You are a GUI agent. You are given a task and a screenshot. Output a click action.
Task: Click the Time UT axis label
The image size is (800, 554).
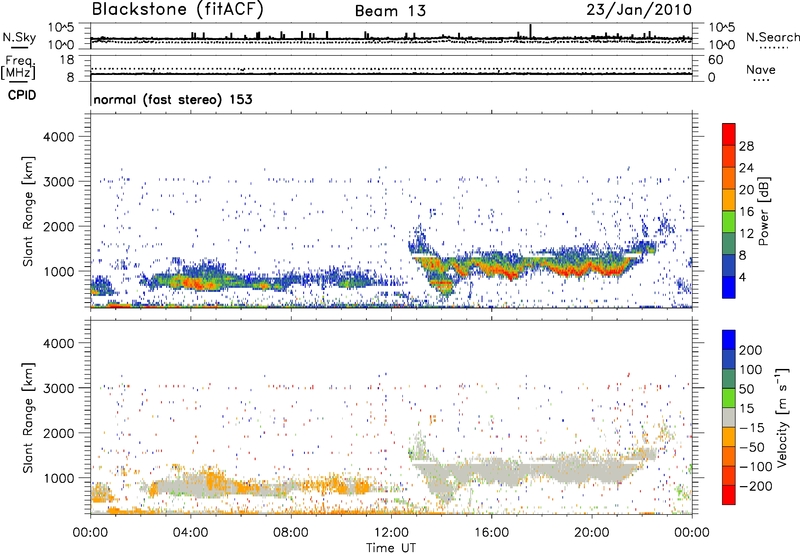tap(391, 548)
